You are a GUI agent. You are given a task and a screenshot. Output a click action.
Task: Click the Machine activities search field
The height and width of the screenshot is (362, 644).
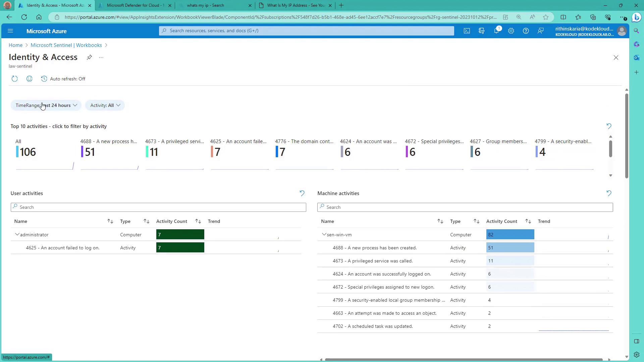465,207
